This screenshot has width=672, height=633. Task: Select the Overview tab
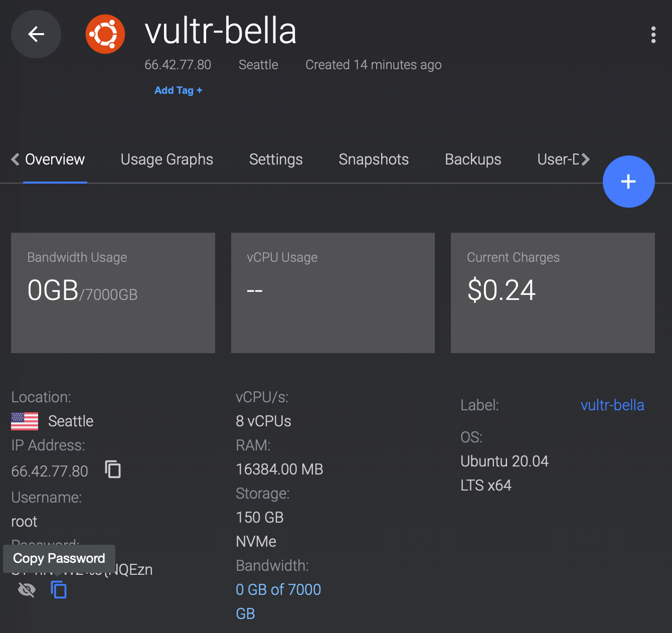(x=55, y=160)
